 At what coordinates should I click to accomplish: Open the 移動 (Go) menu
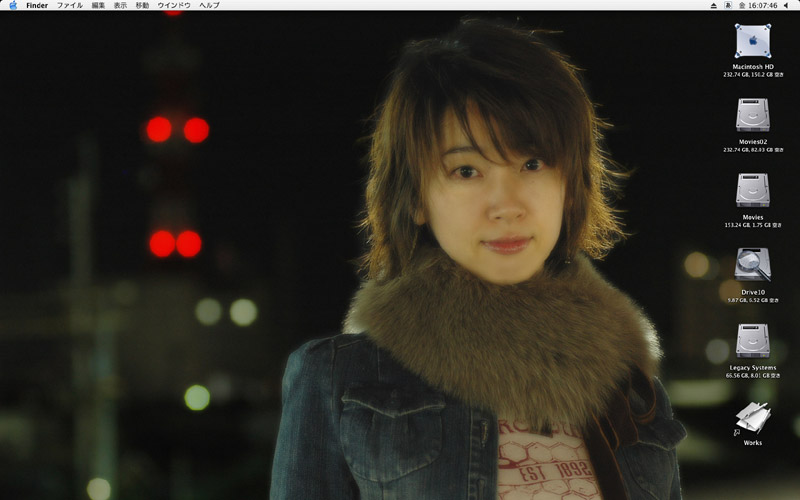[x=142, y=5]
